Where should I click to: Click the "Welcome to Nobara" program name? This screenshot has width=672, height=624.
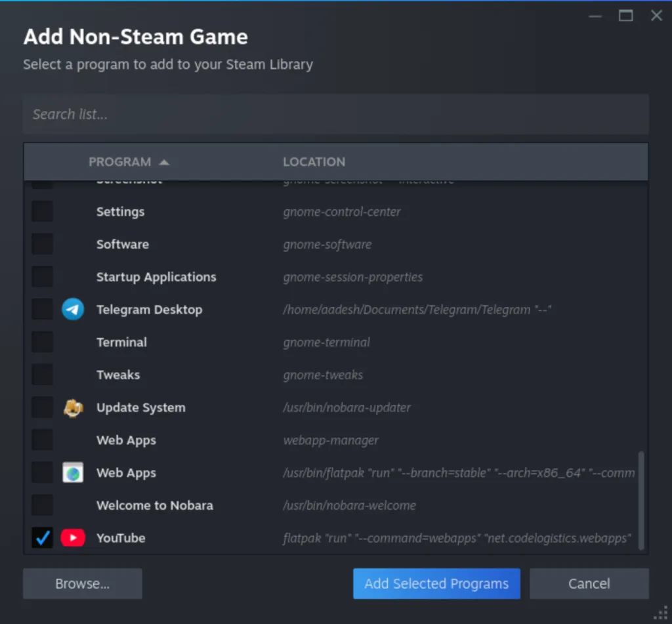point(155,505)
